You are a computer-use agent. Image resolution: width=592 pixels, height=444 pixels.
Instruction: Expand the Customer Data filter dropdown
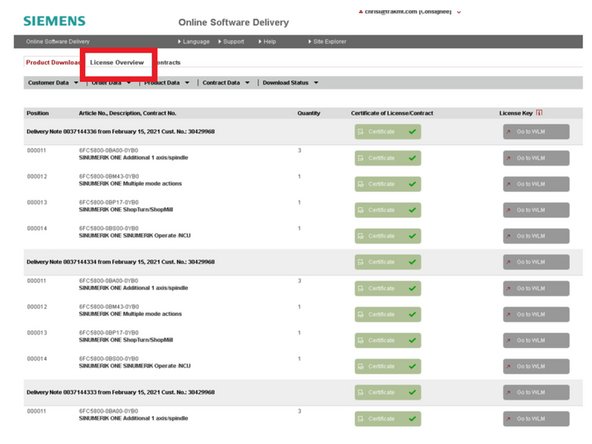click(x=53, y=83)
